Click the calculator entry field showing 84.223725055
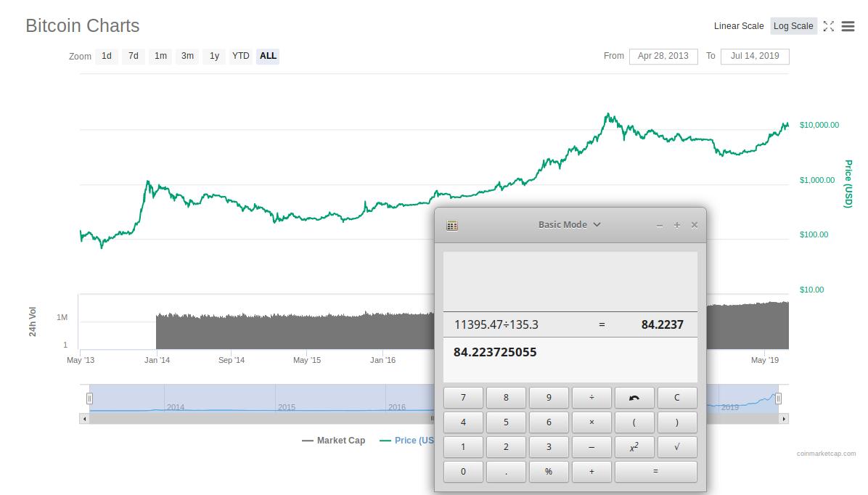 pos(570,359)
